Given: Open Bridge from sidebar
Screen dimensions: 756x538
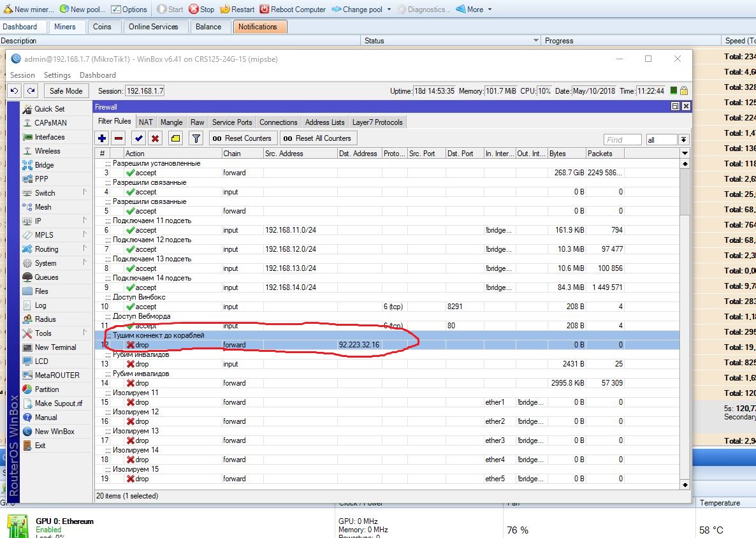Looking at the screenshot, I should coord(44,165).
